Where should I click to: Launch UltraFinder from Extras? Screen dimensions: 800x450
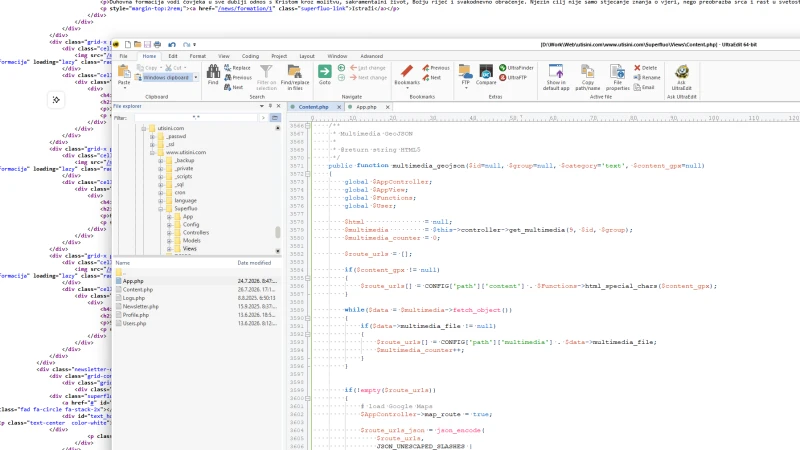[x=516, y=67]
